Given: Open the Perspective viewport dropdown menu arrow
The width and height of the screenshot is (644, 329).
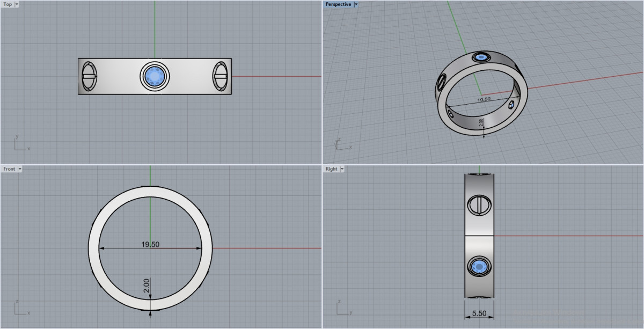Looking at the screenshot, I should point(356,4).
